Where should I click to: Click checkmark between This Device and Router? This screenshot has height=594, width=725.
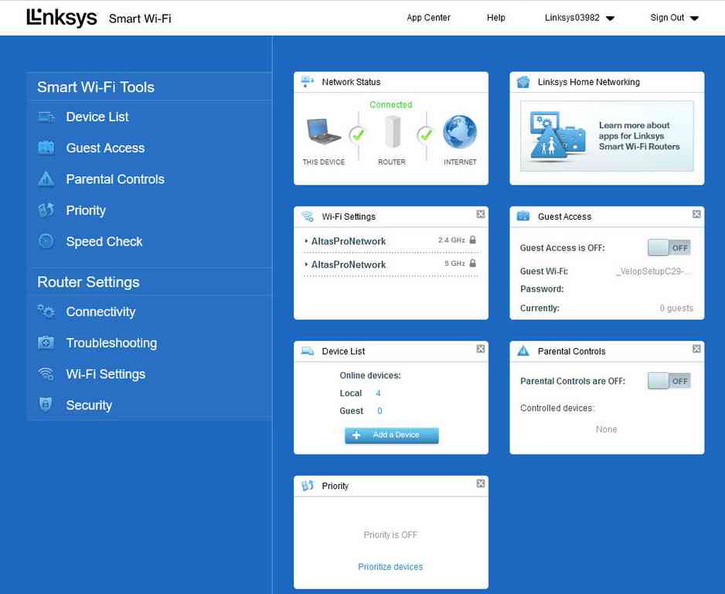(x=357, y=135)
